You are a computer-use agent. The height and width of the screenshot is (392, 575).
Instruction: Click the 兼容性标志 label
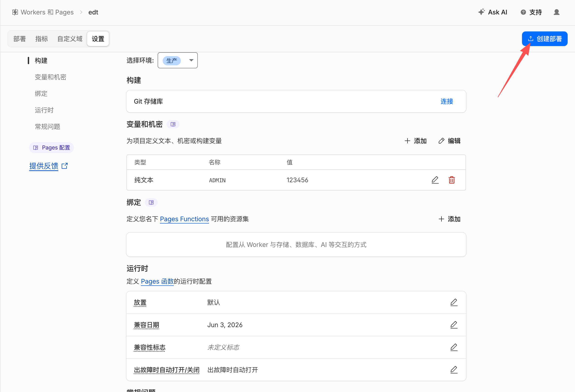coord(150,348)
